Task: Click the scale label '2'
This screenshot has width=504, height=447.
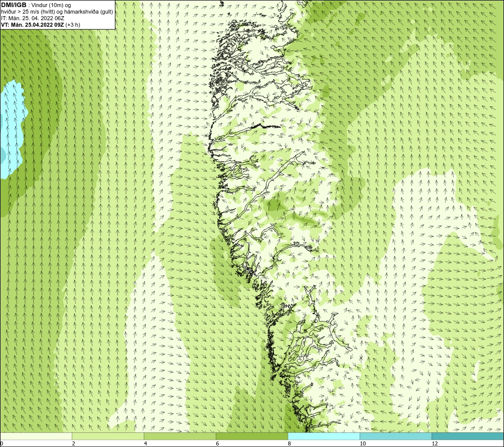Action: 74,444
